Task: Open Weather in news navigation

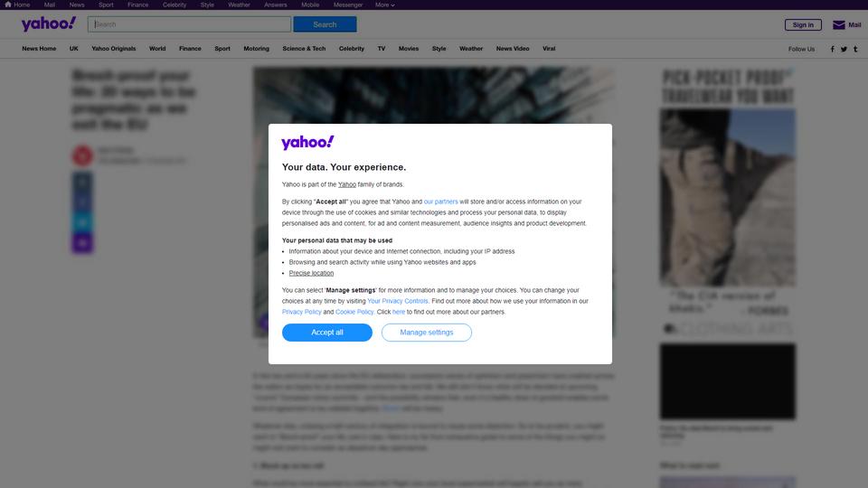Action: pyautogui.click(x=471, y=49)
